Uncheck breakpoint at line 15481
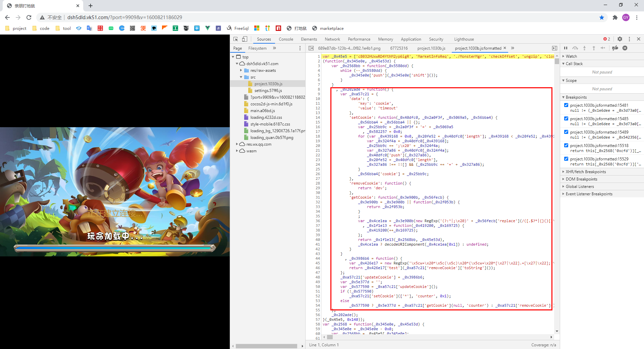This screenshot has width=644, height=349. click(566, 105)
